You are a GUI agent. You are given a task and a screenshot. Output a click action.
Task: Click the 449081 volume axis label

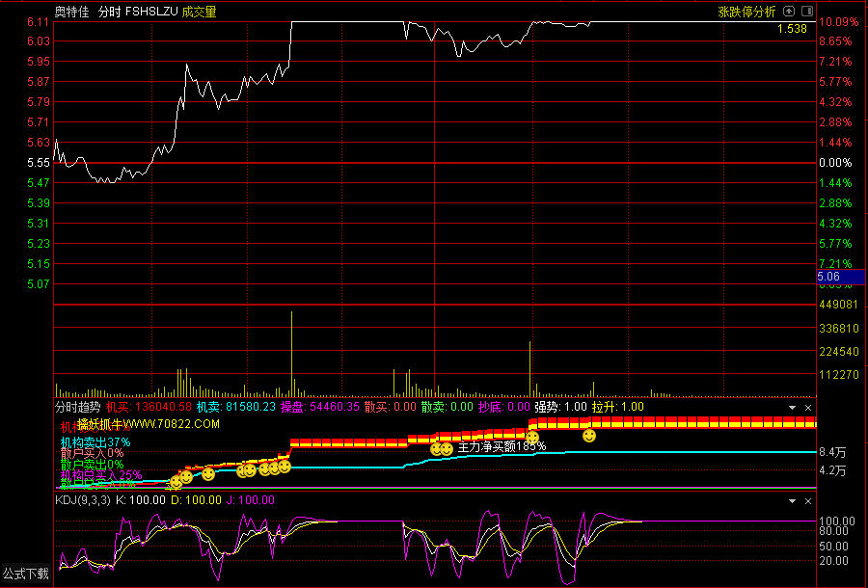(838, 305)
